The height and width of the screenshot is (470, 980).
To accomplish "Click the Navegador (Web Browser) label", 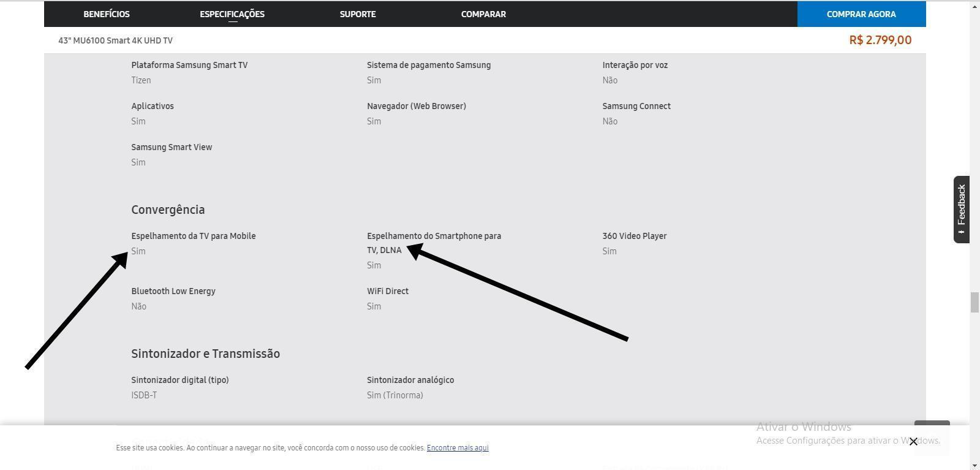I will click(417, 106).
